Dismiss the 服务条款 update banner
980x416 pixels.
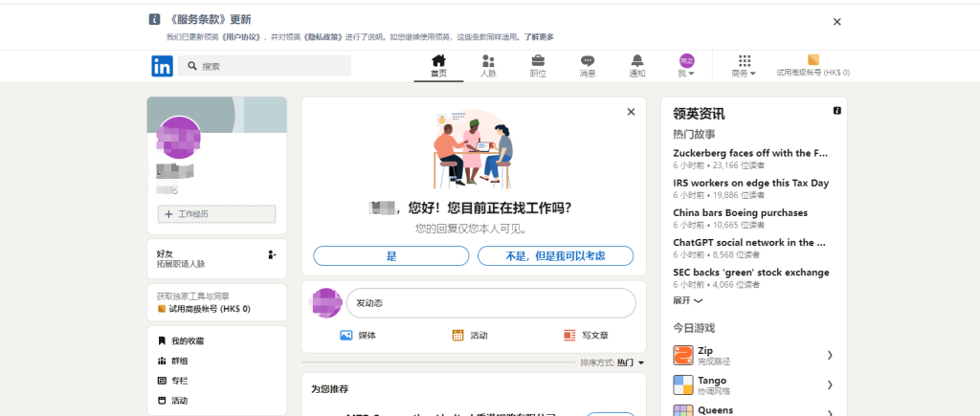pyautogui.click(x=836, y=22)
